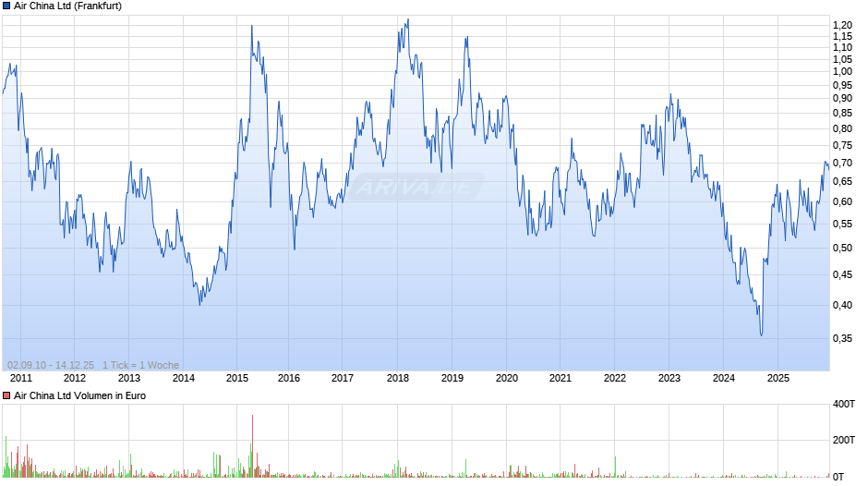Click the 0,95 price axis value
The image size is (868, 486).
coord(842,85)
